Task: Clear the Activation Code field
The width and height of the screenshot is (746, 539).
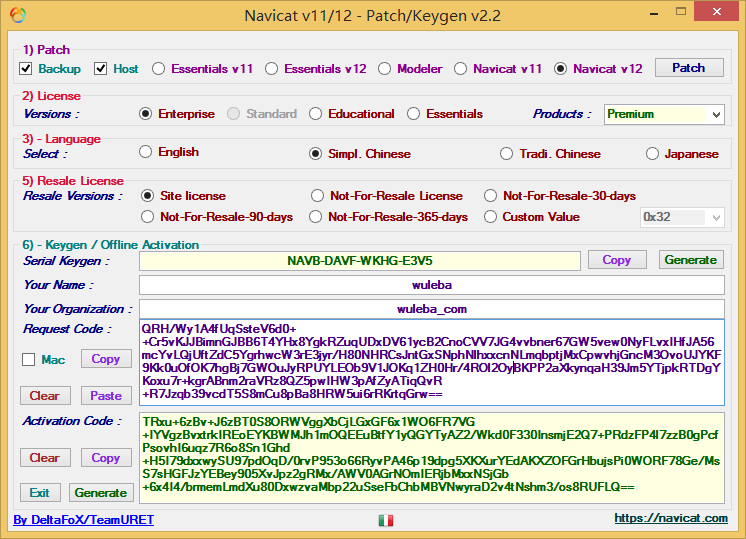Action: (45, 458)
